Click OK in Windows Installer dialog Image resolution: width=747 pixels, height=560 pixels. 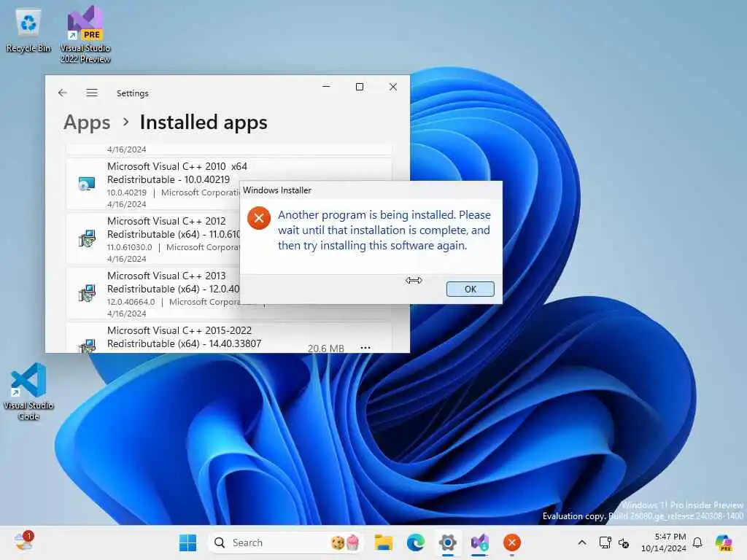click(x=470, y=289)
